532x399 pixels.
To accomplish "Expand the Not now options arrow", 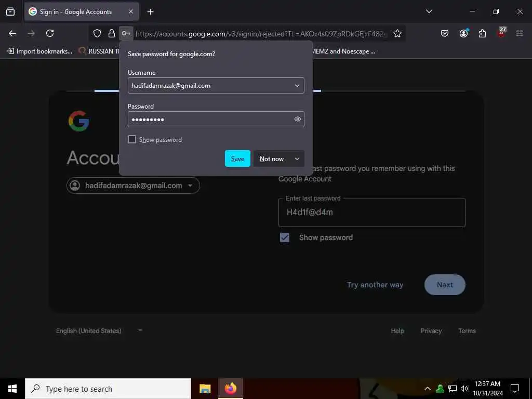I will coord(297,158).
